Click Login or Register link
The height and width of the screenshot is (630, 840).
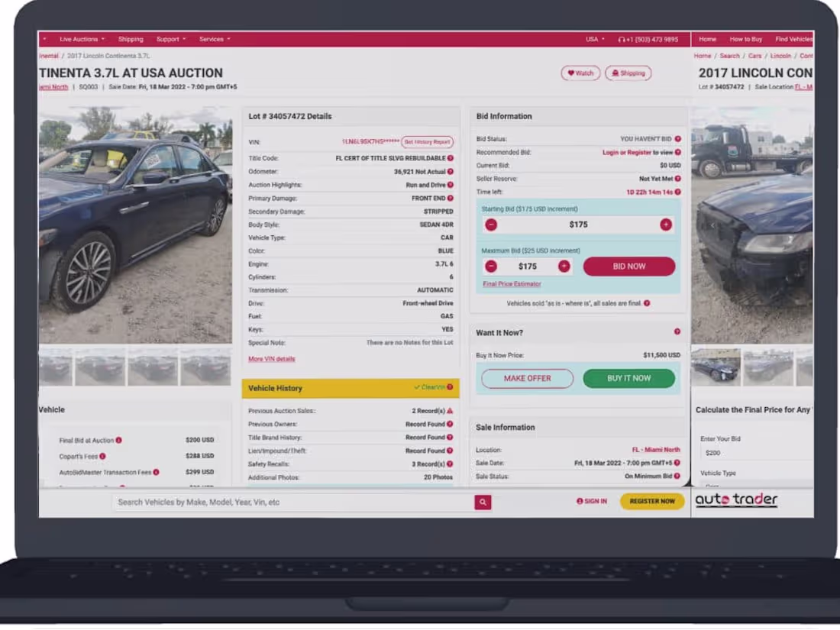click(x=627, y=152)
